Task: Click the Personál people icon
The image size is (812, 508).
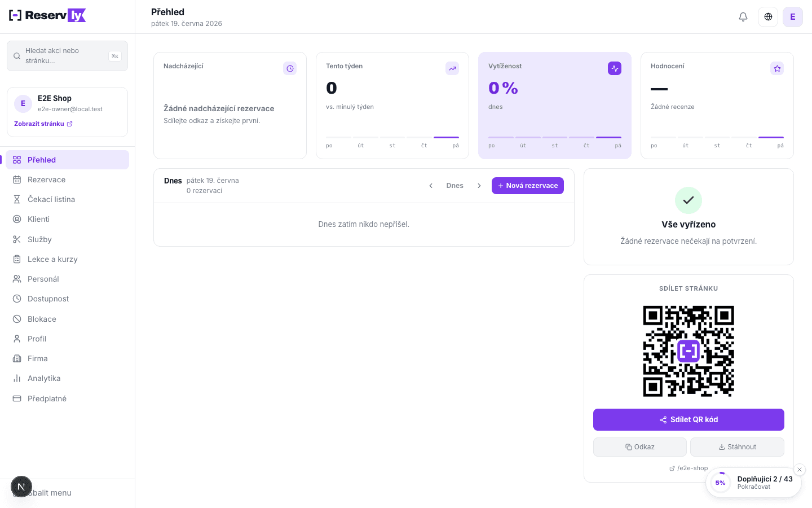Action: point(17,279)
